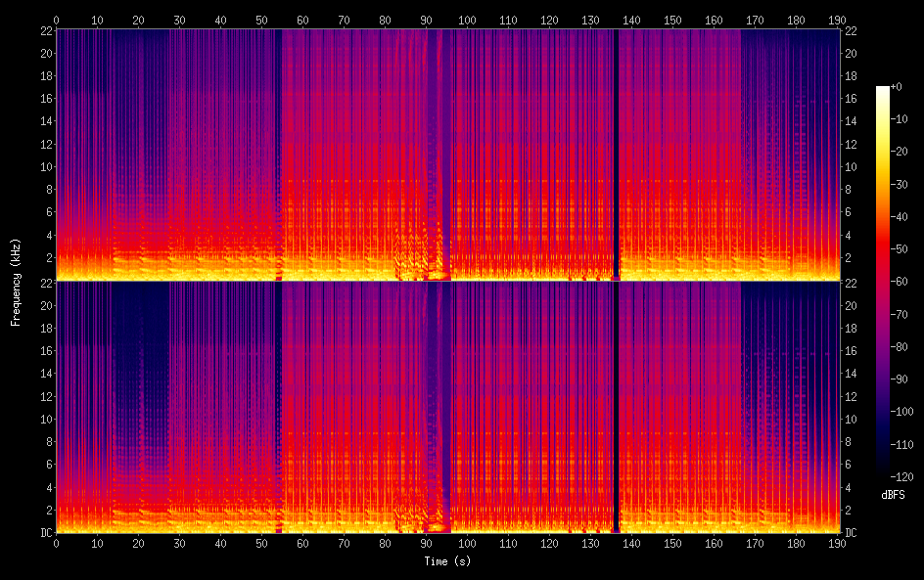Screen dimensions: 924x580
Task: Click the white top end of the color bar
Action: pyautogui.click(x=883, y=91)
